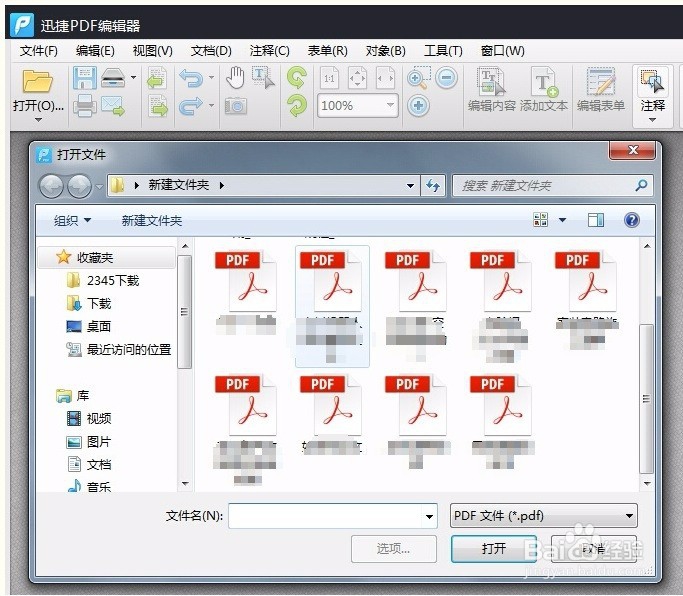Viewport: 683px width, 596px height.
Task: Click the snapshot camera icon
Action: coord(236,106)
